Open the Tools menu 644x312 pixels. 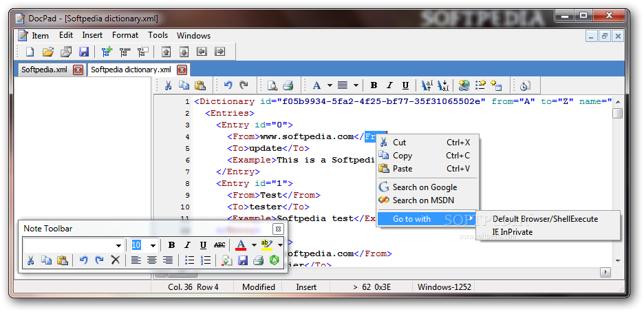pyautogui.click(x=158, y=35)
